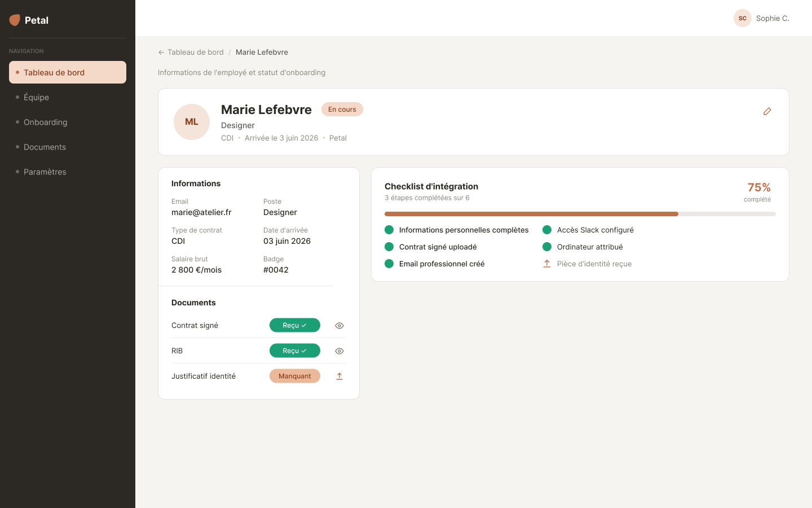Viewport: 812px width, 508px height.
Task: Go to Équipe in the sidebar
Action: 68,97
